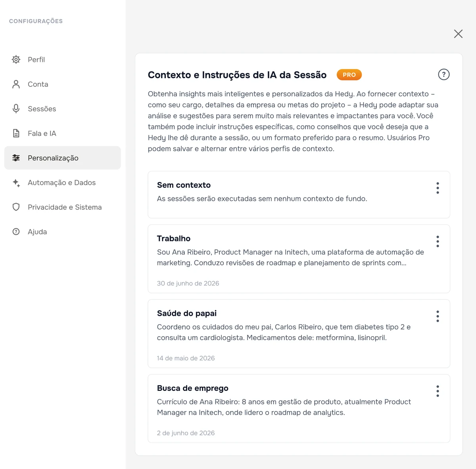This screenshot has height=469, width=476.
Task: Open the three-dot menu for Sem contexto
Action: click(438, 188)
